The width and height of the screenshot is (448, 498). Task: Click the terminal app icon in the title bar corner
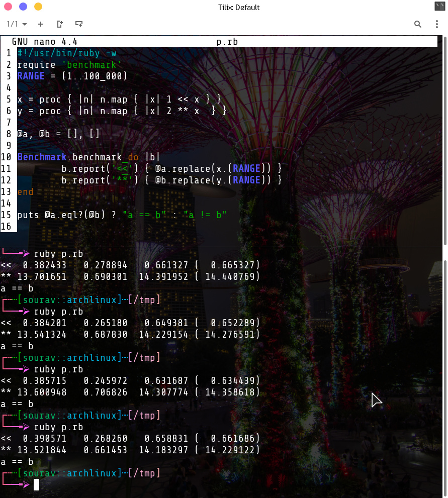pos(439,7)
